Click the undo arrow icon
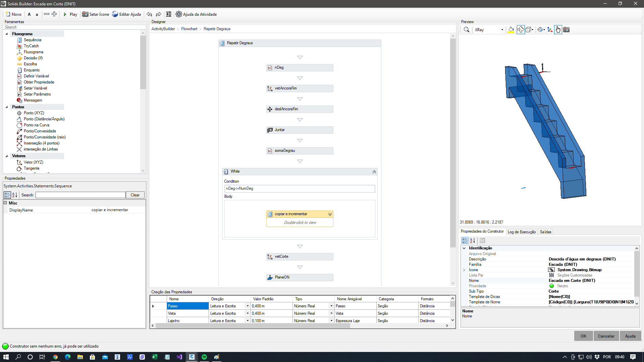 coord(149,14)
